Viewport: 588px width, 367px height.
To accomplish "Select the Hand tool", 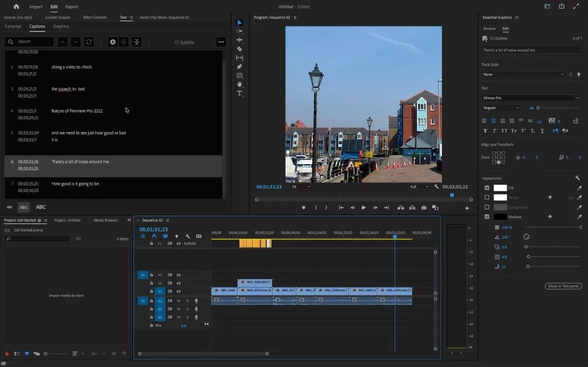I will click(239, 84).
